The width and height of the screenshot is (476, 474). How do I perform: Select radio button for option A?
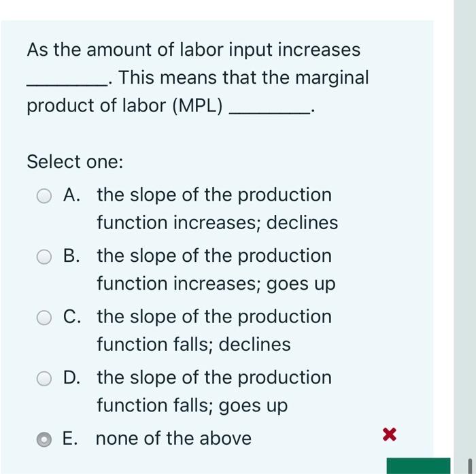(44, 196)
